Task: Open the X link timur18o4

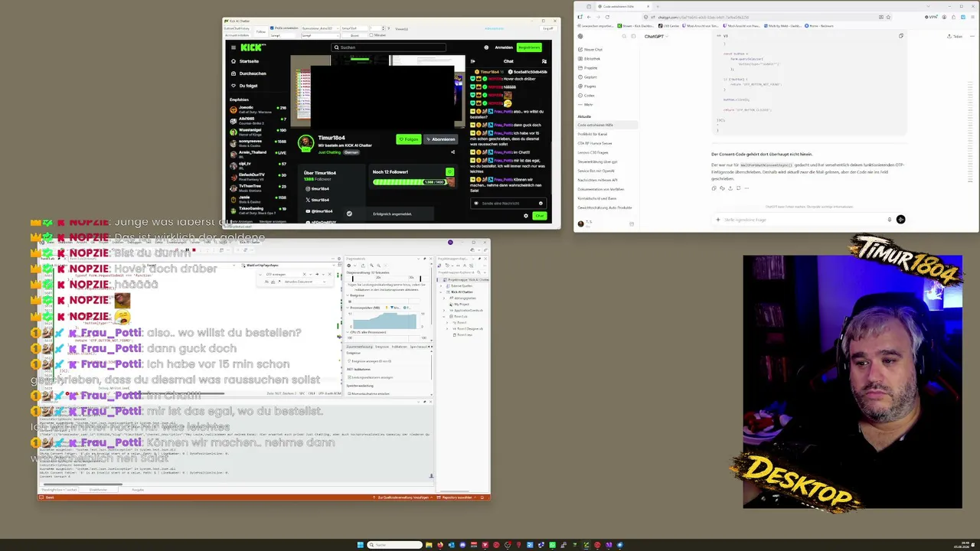Action: coord(318,200)
